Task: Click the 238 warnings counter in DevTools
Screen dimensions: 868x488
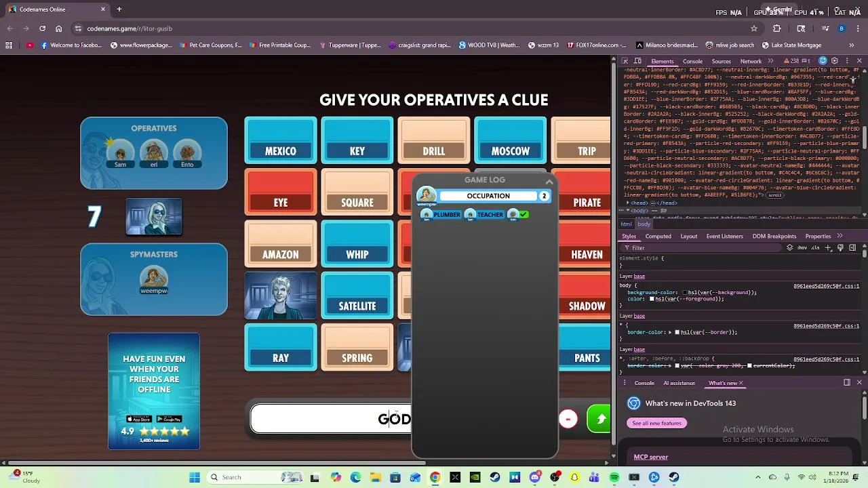Action: click(790, 61)
